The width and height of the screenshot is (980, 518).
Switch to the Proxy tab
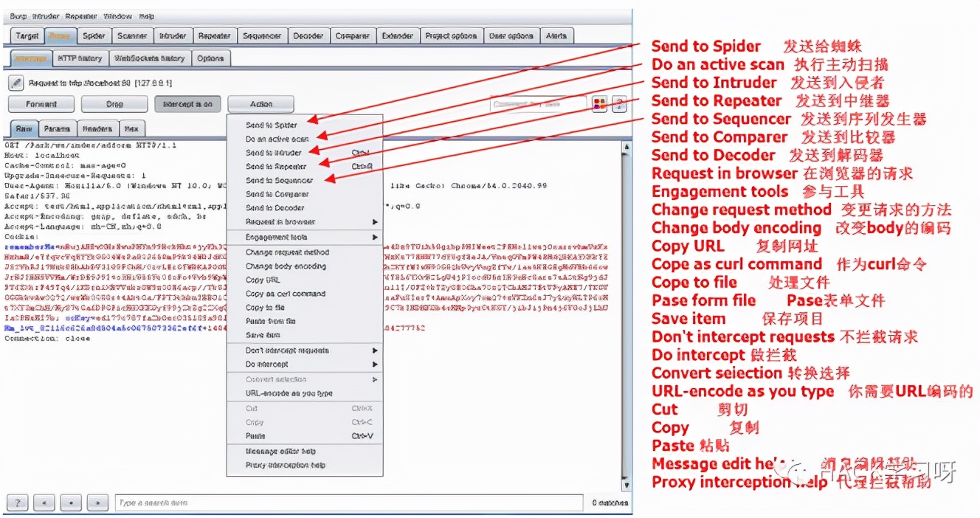pos(60,35)
